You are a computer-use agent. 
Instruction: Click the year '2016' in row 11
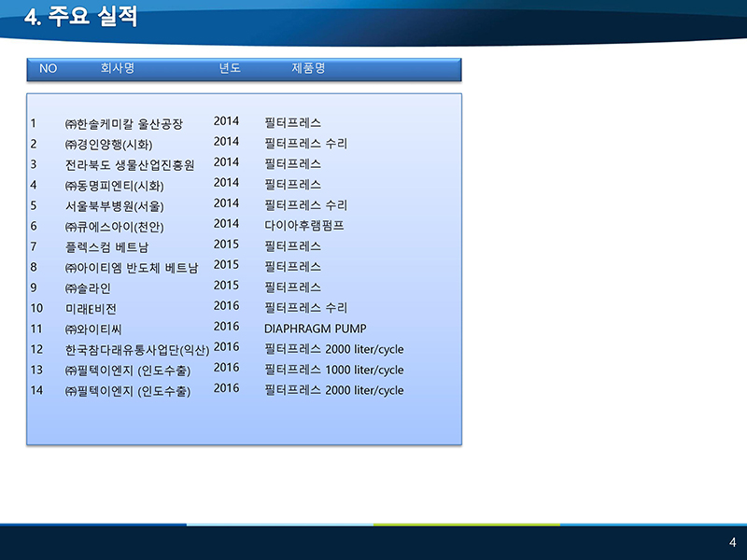click(x=226, y=326)
